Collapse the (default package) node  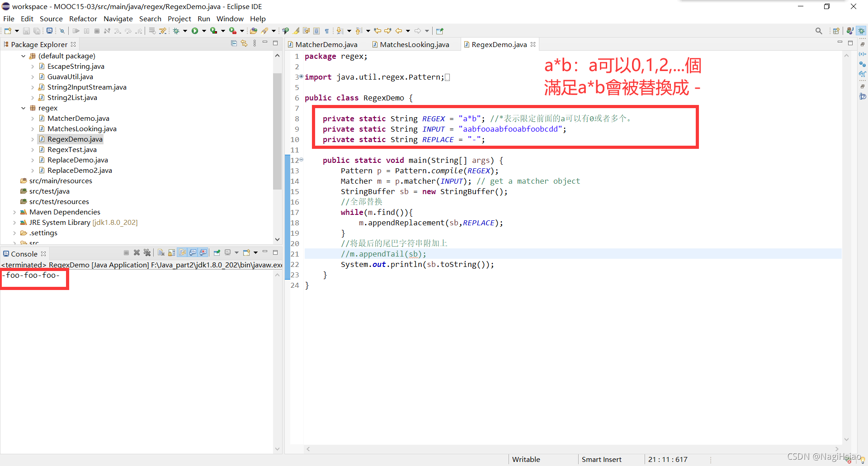[x=23, y=56]
